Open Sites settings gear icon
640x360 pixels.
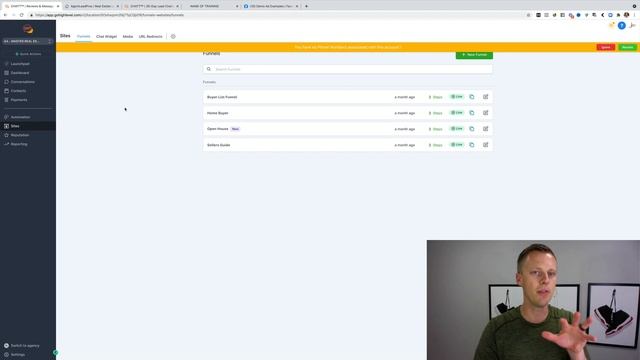(173, 36)
